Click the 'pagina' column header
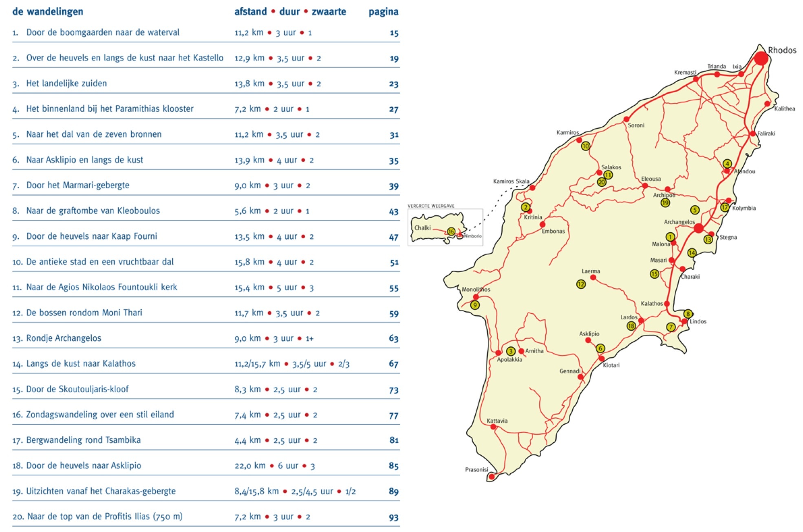 click(383, 12)
